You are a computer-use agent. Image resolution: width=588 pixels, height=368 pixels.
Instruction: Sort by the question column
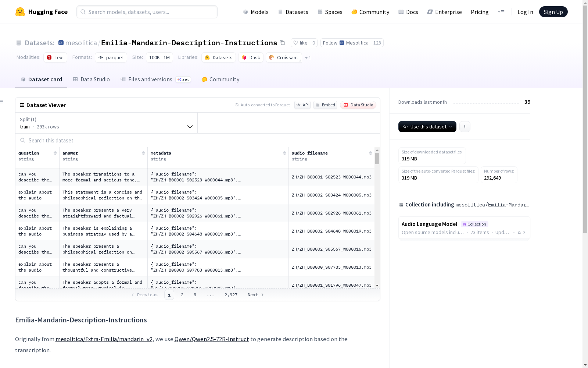point(55,153)
